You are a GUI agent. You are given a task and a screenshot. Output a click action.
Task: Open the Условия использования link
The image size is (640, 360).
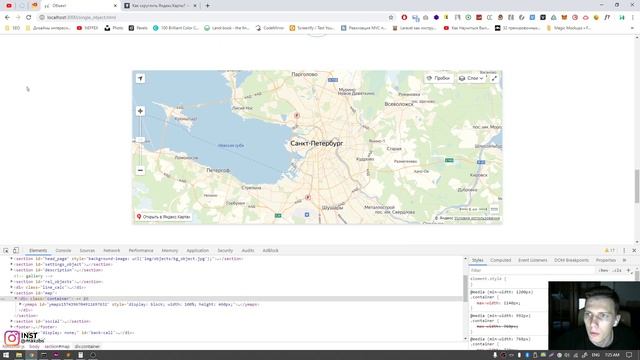click(477, 218)
